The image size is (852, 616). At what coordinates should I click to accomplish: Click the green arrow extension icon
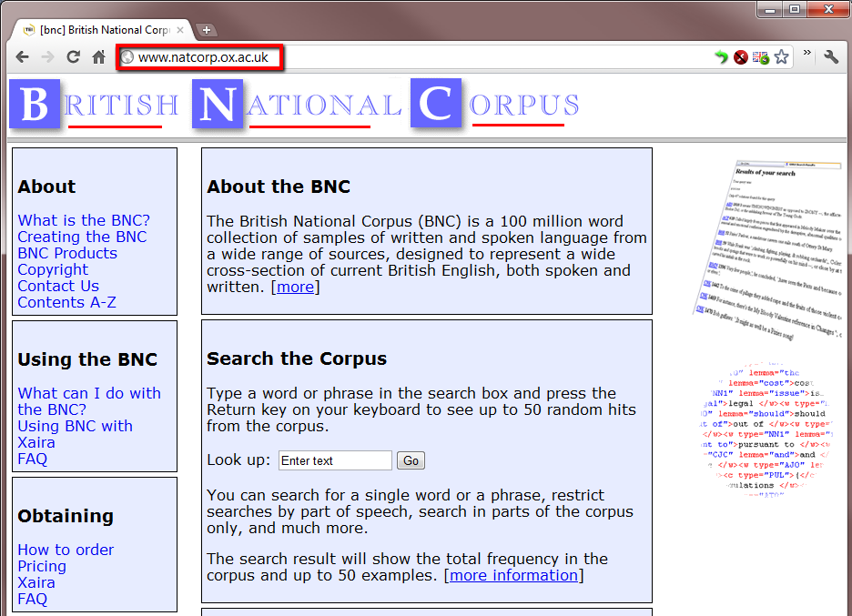pos(721,56)
